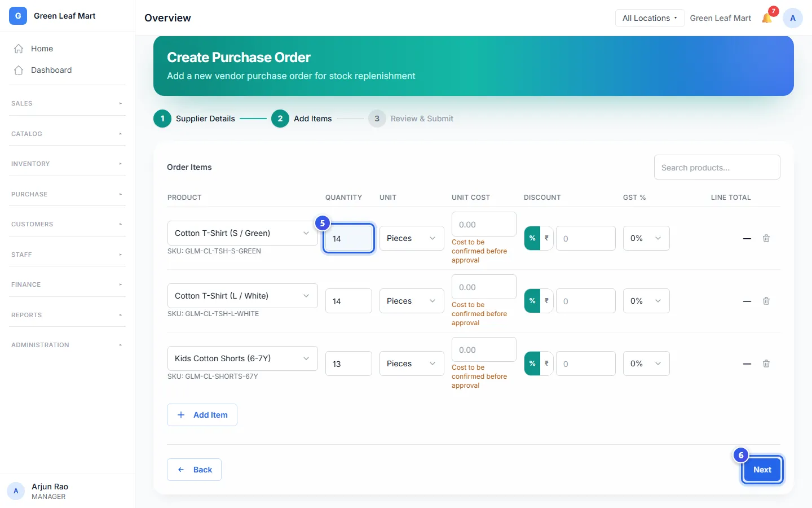
Task: Click discount value field for L / White shirt
Action: (586, 301)
